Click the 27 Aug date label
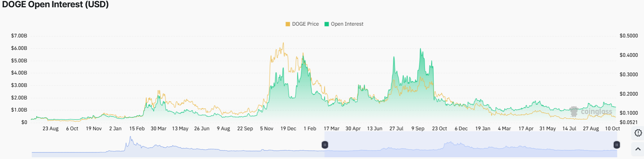Screen dimensions: 644x159 (591, 129)
